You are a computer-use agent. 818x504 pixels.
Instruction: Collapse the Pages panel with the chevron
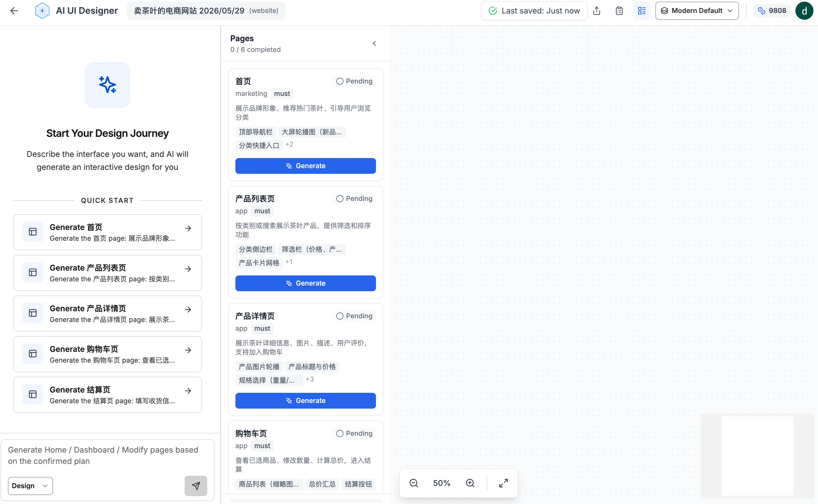click(x=374, y=44)
